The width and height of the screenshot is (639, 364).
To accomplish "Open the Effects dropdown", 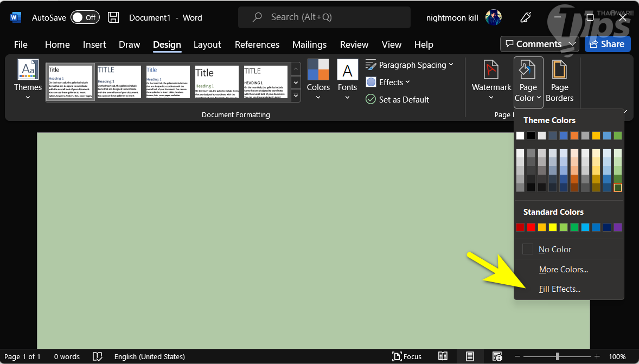I will tap(388, 82).
